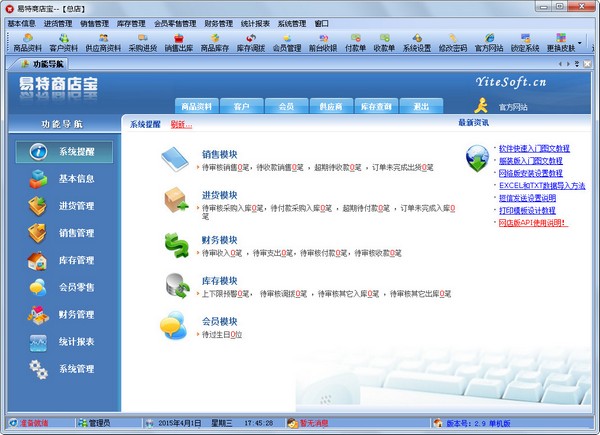
Task: Open 客户资料 toolbar icon
Action: (x=64, y=43)
